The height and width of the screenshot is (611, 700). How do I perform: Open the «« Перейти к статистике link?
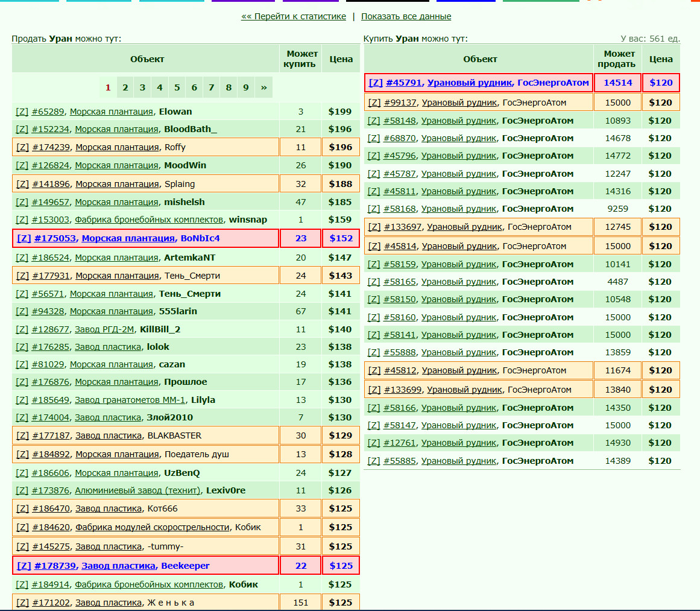pos(293,16)
